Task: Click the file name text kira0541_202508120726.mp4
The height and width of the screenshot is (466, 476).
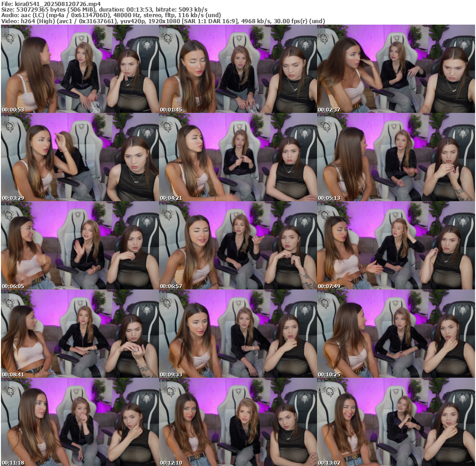Action: pyautogui.click(x=58, y=4)
